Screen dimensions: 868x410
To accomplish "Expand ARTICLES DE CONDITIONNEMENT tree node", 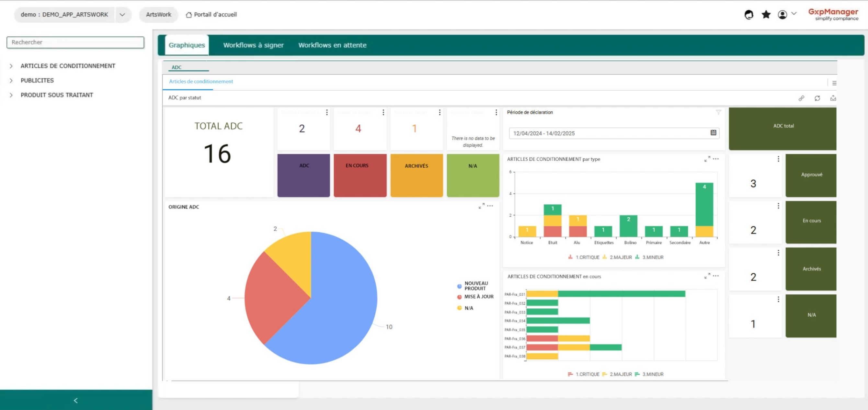I will tap(11, 66).
